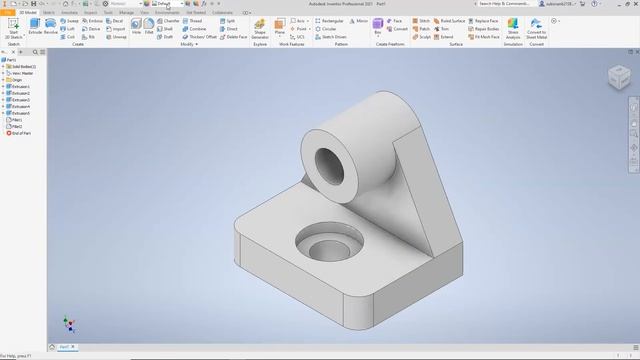
Task: Apply the Chamfer tool
Action: 168,21
